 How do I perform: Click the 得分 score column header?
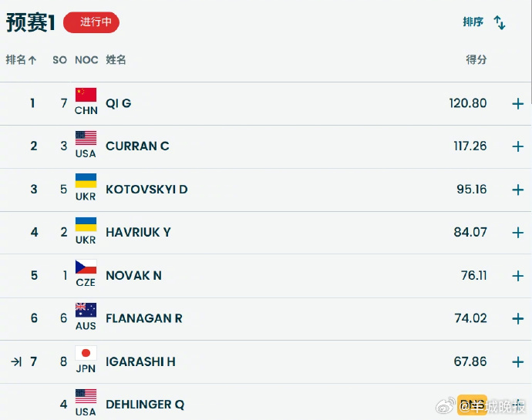point(476,59)
